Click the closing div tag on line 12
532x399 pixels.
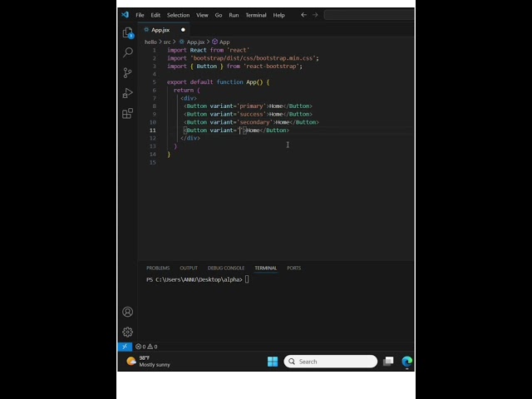pos(190,138)
